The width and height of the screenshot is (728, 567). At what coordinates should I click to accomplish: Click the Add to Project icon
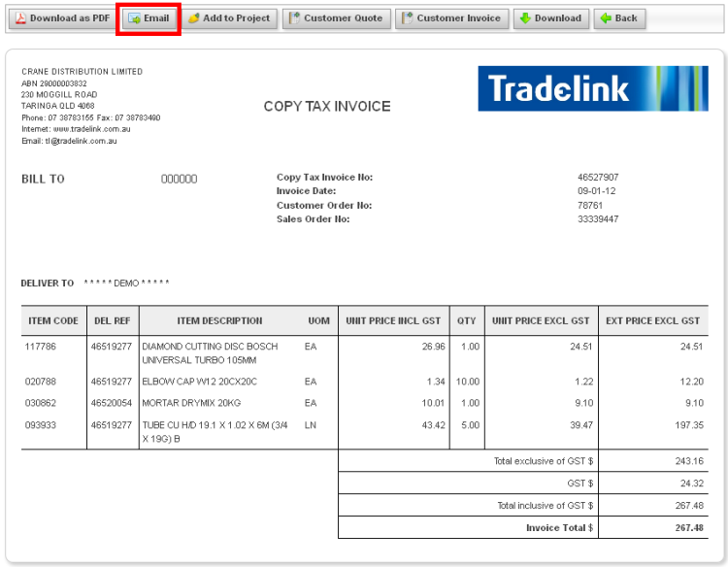pyautogui.click(x=194, y=18)
